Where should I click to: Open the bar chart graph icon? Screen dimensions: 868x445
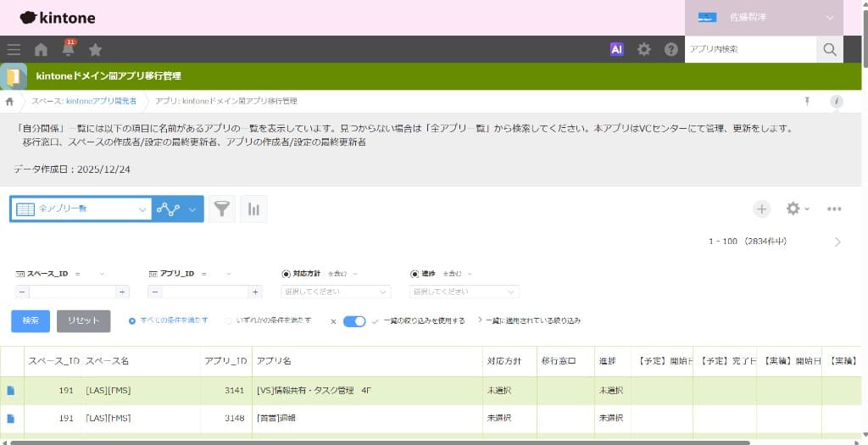pos(253,209)
